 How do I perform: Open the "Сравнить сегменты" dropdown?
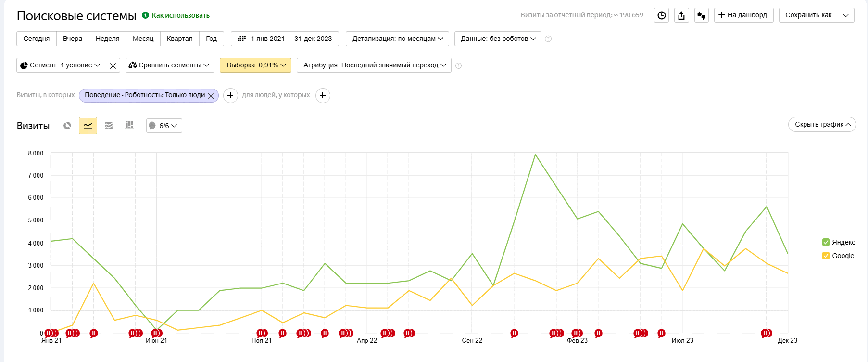pos(170,65)
